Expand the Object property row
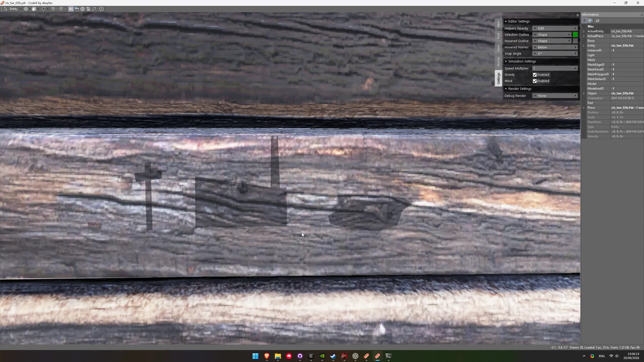 click(584, 94)
